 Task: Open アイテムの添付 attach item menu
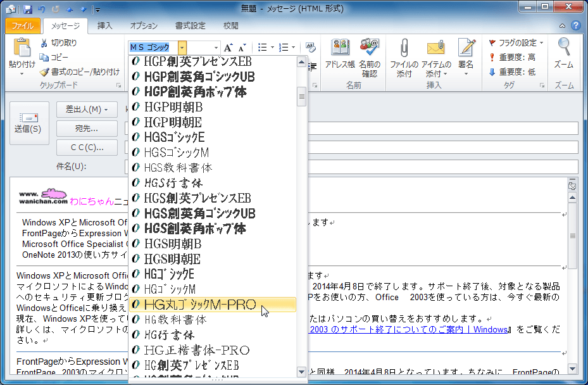coord(436,58)
